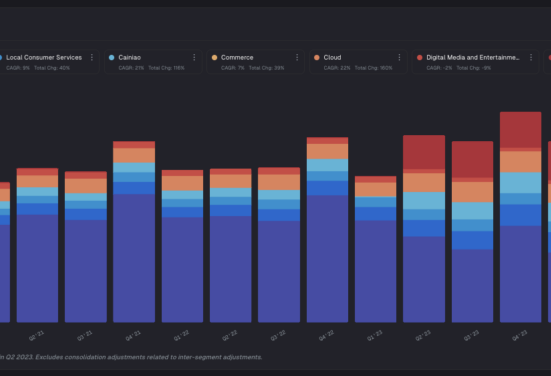Image resolution: width=551 pixels, height=376 pixels.
Task: Select the Q1 '23 stacked bar
Action: [376, 249]
